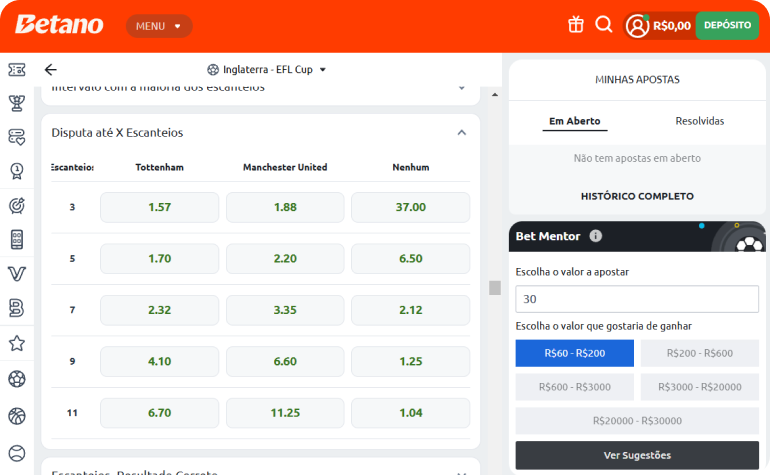Select Nenhum 1.25 odds
Image resolution: width=770 pixels, height=475 pixels.
point(411,362)
